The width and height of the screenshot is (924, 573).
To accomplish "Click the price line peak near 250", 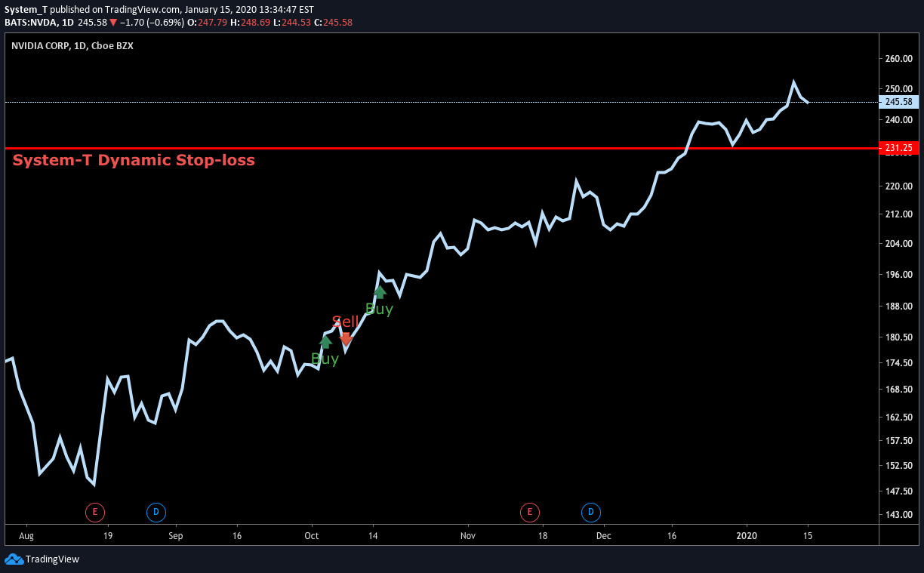I will pyautogui.click(x=793, y=82).
